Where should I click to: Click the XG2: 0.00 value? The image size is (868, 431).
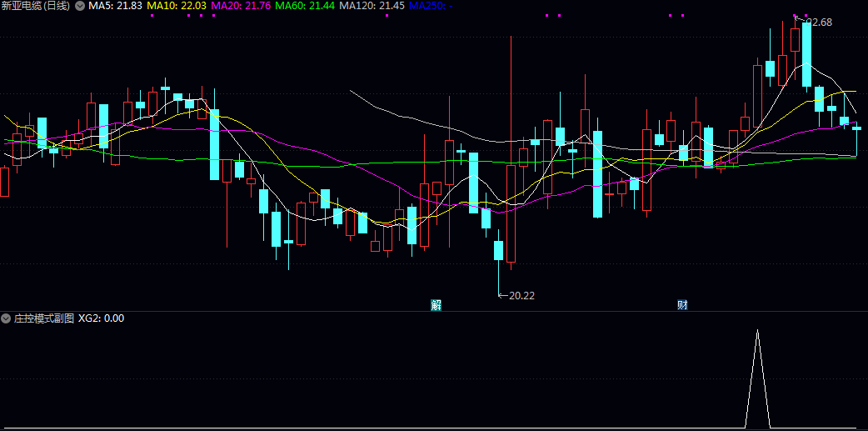102,318
